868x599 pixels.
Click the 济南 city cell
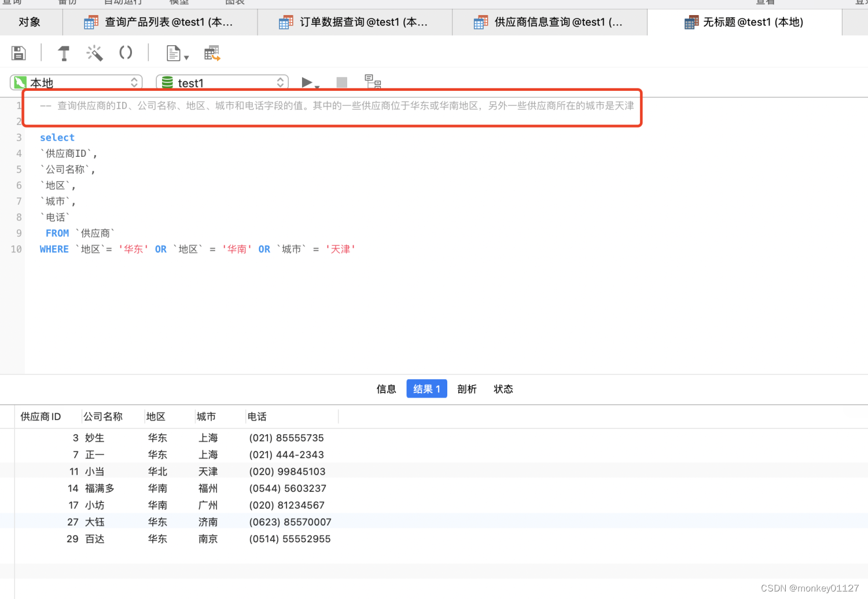208,522
